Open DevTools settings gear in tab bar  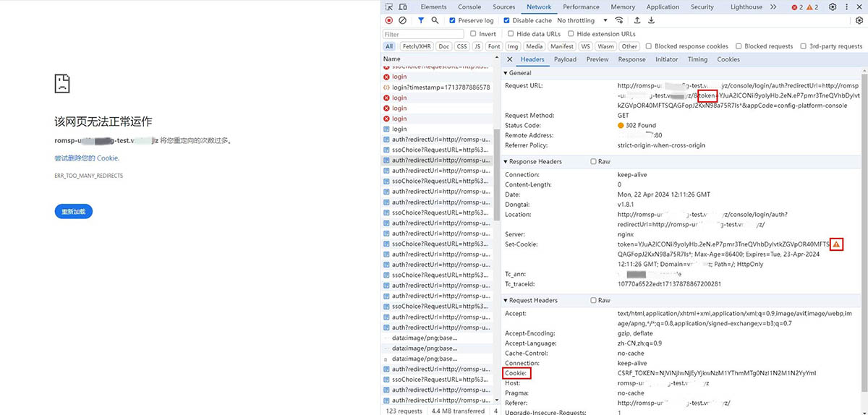click(833, 7)
